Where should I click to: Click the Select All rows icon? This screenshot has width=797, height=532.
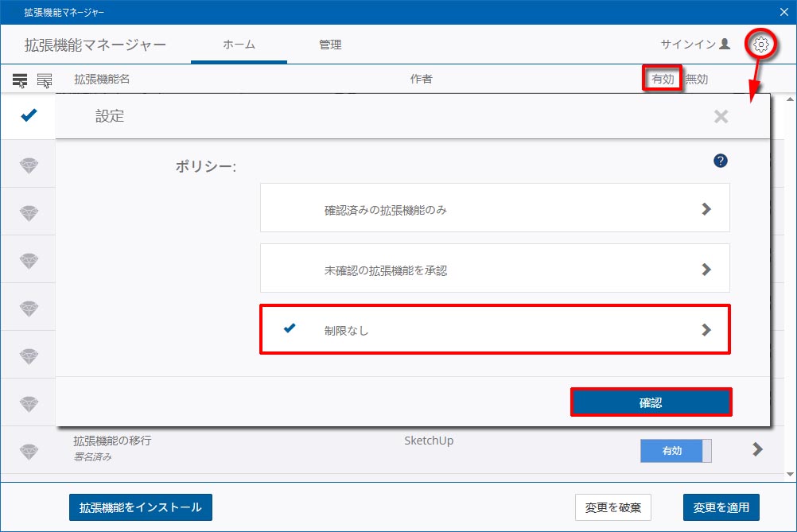[20, 80]
